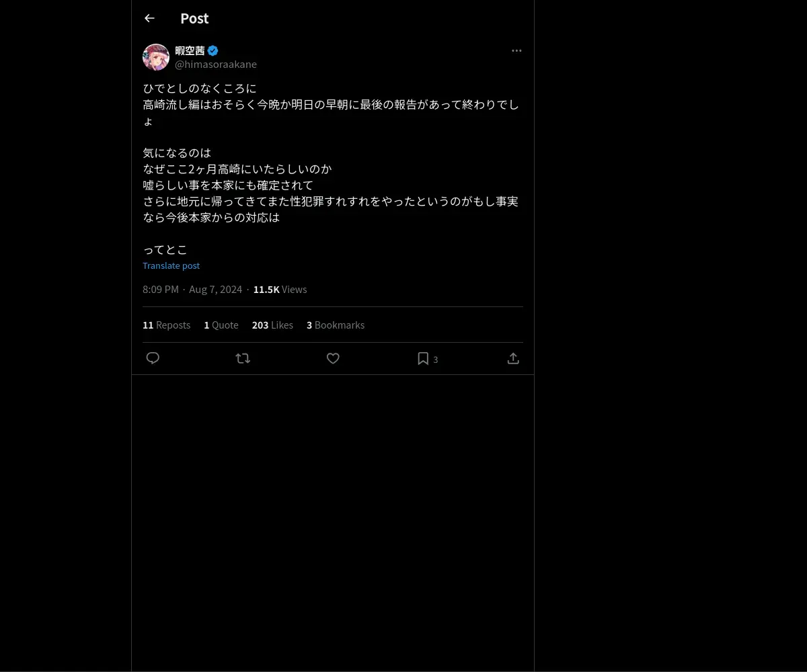Image resolution: width=807 pixels, height=672 pixels.
Task: Open the 3 Bookmarks count
Action: click(336, 325)
